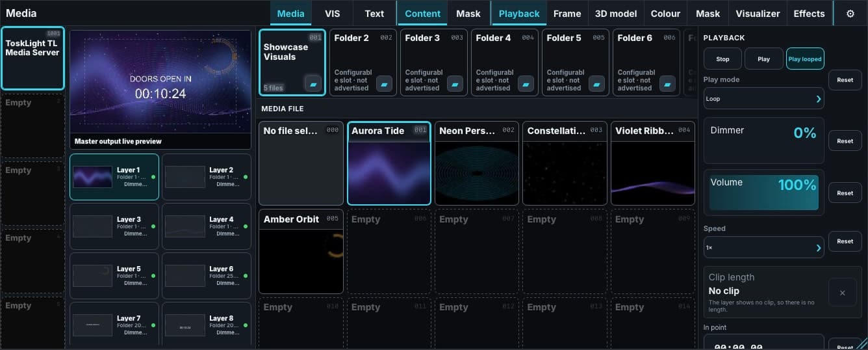Click the X button beside Clip length
The height and width of the screenshot is (350, 868).
843,293
